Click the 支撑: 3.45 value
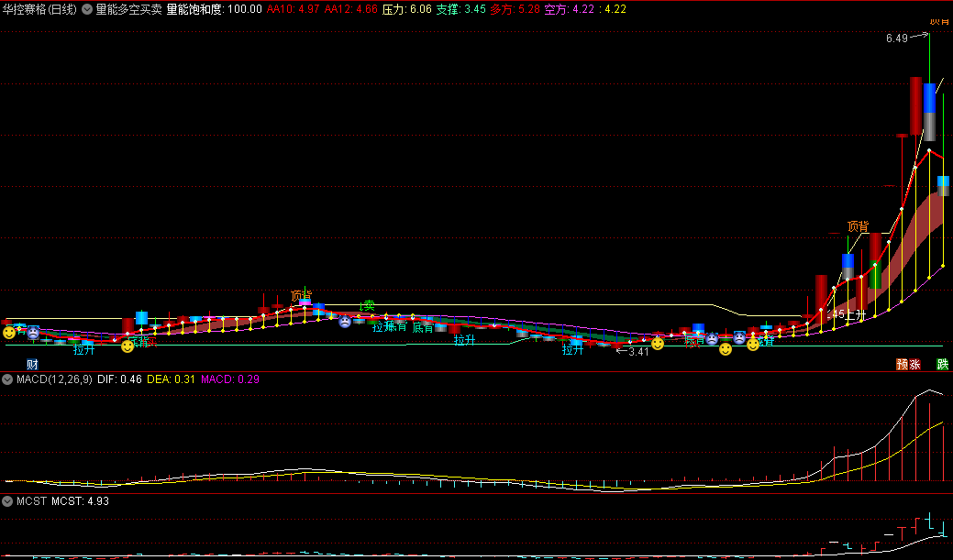The image size is (953, 560). pos(461,9)
